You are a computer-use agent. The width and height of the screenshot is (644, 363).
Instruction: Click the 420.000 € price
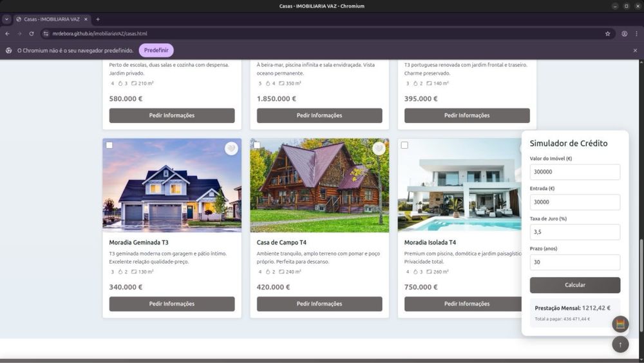[273, 287]
